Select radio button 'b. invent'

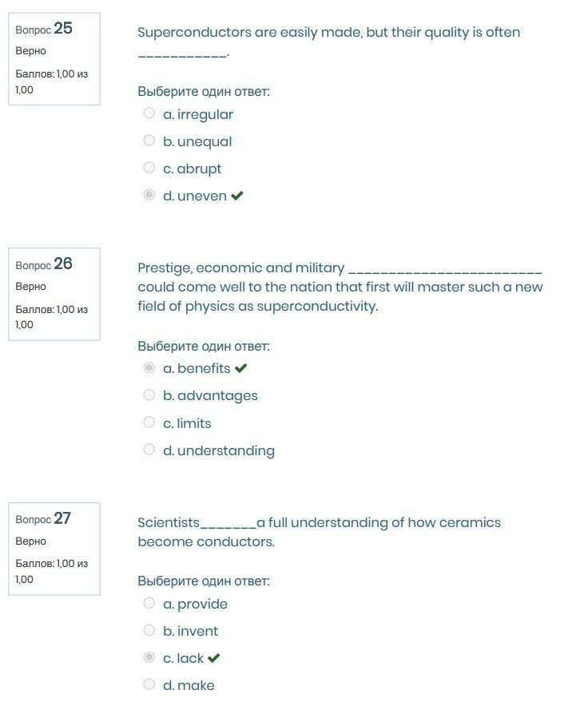(149, 630)
